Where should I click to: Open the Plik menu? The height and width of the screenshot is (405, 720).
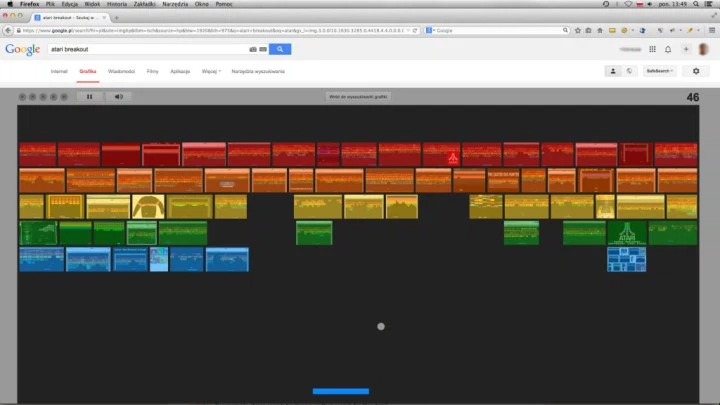pos(50,4)
